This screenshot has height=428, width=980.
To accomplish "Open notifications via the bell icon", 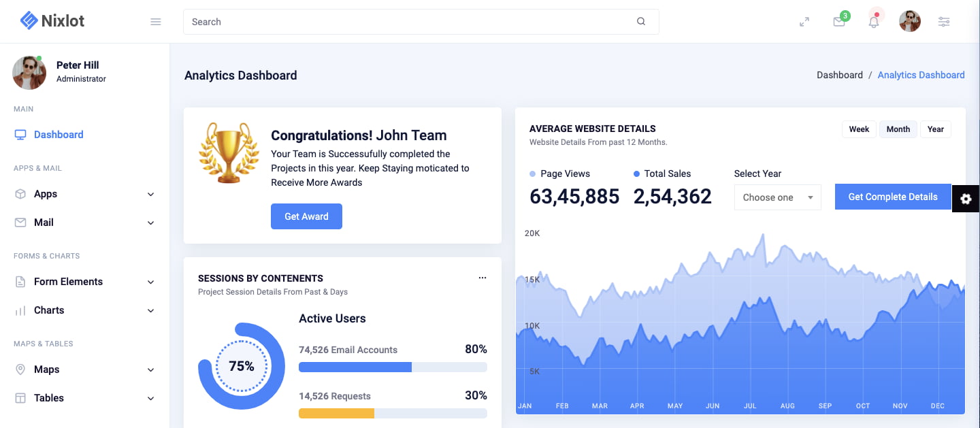I will pyautogui.click(x=874, y=21).
